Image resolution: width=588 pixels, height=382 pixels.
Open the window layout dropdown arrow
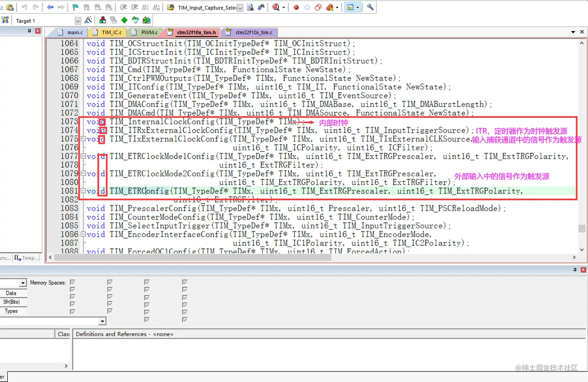tap(357, 7)
